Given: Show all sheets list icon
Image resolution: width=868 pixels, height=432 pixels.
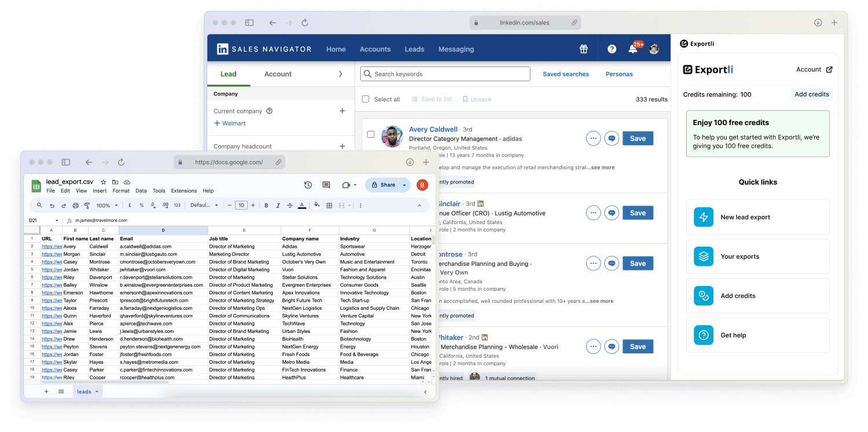Looking at the screenshot, I should click(x=61, y=392).
